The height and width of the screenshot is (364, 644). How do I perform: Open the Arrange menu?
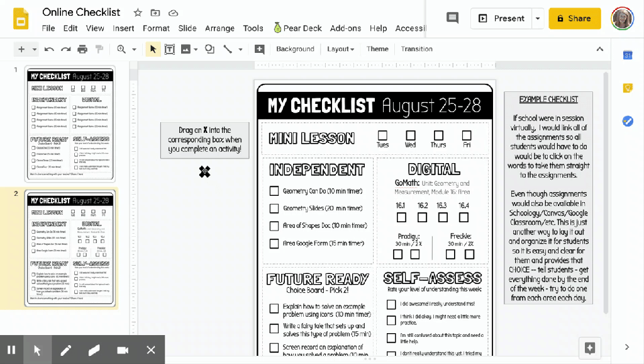[219, 28]
